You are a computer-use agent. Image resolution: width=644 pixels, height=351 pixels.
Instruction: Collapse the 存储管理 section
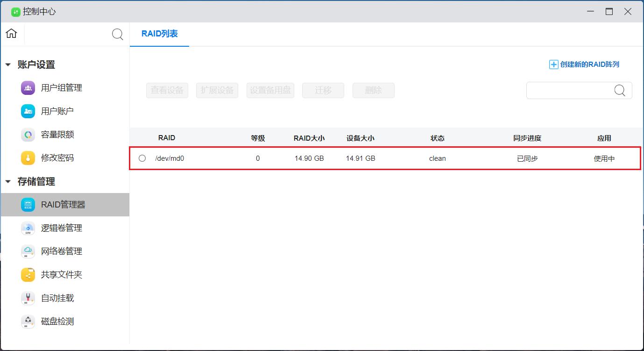click(x=8, y=182)
